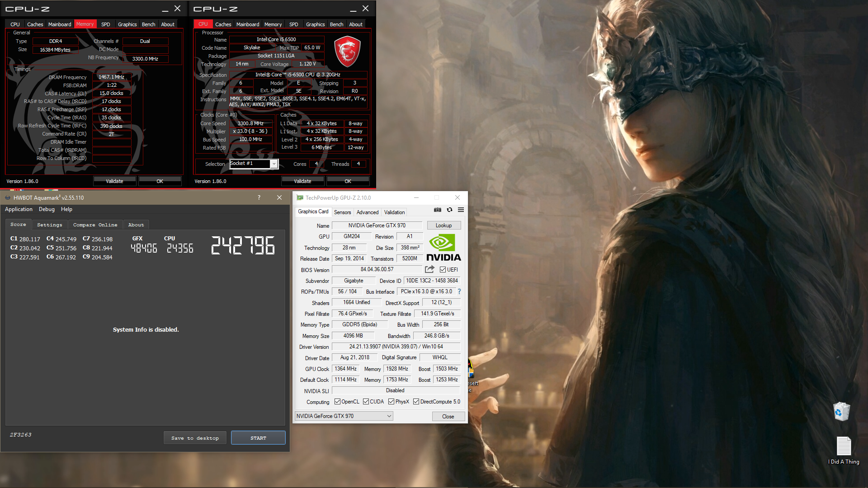
Task: Open the Validation tab in GPU-Z
Action: (x=394, y=212)
